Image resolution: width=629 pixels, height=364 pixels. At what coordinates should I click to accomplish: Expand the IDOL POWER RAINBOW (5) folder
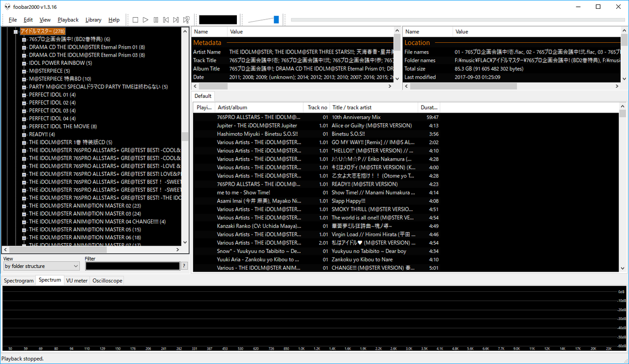pos(24,63)
